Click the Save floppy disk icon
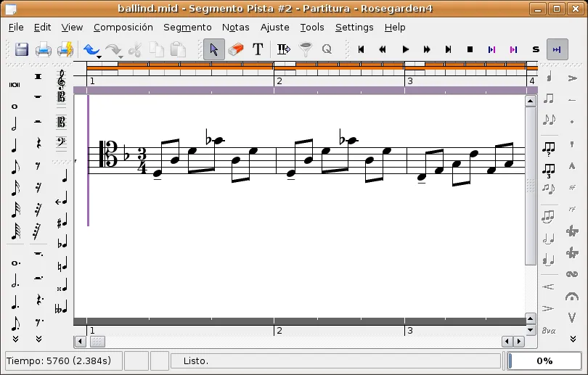This screenshot has width=588, height=375. point(21,49)
